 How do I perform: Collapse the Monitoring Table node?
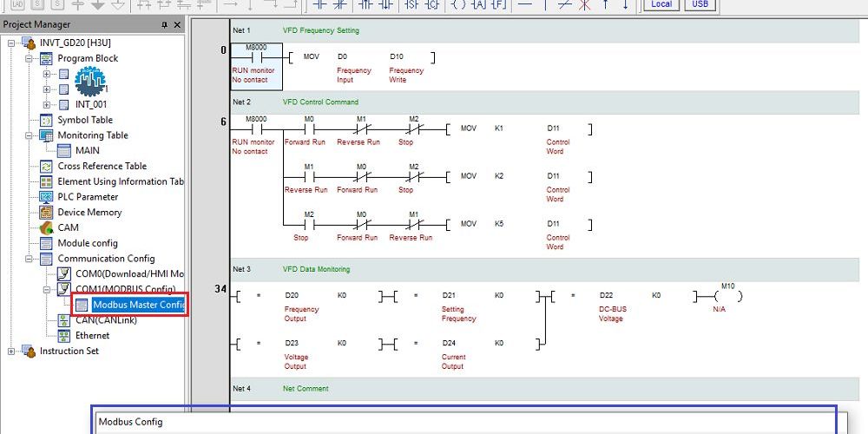(x=29, y=135)
